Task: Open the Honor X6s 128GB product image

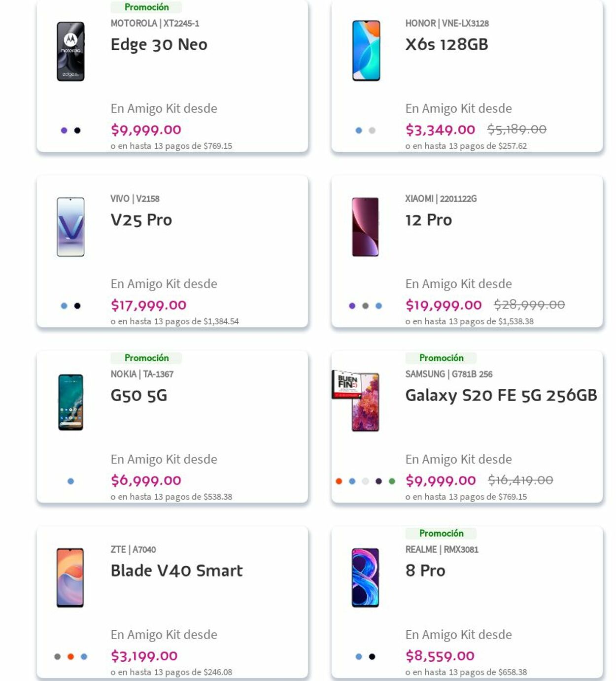Action: (x=366, y=51)
